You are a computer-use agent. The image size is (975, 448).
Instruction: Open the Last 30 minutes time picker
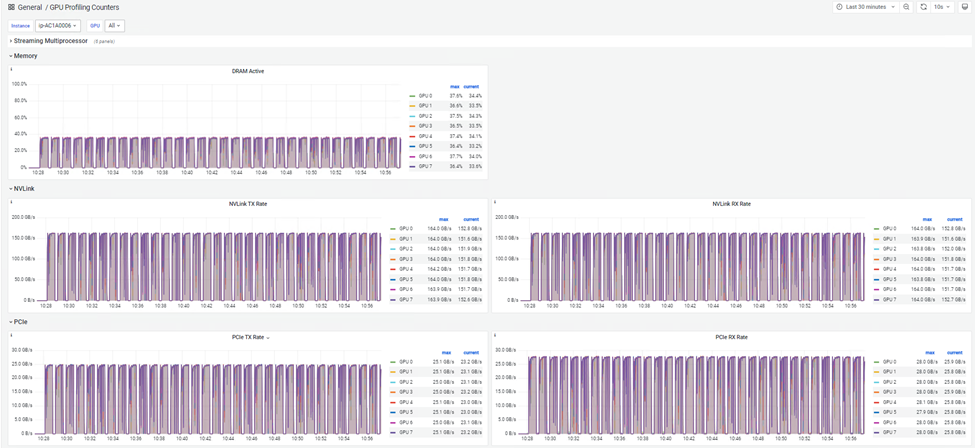866,7
